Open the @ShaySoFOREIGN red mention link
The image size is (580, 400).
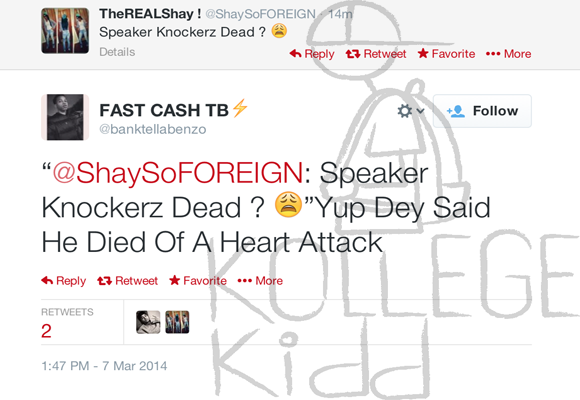tap(178, 173)
